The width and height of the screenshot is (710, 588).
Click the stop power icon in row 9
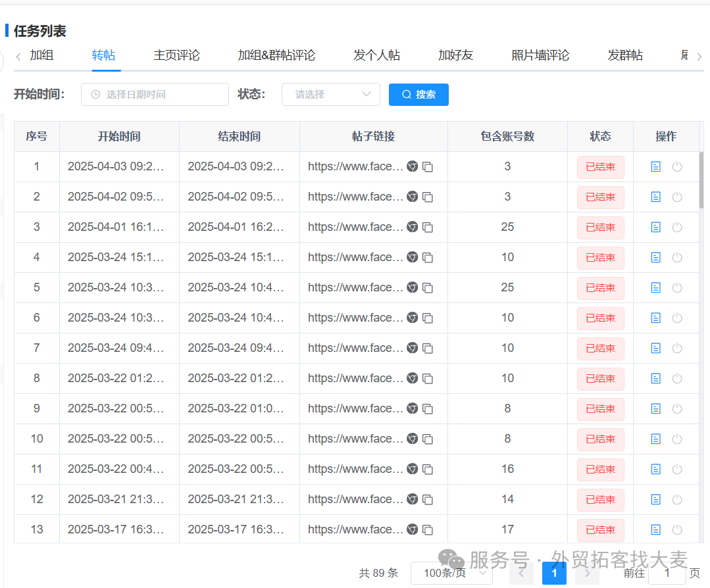click(x=677, y=408)
